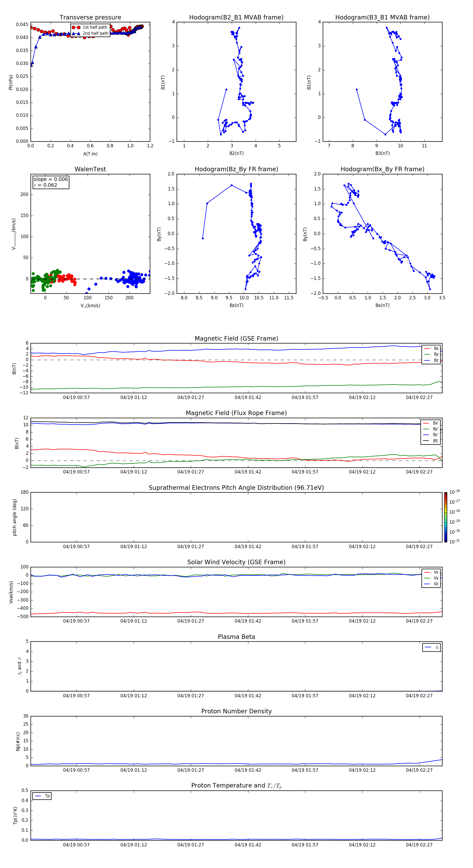Screen dimensions: 473x868
Task: Click |B| in the Flux Rope legend
Action: tap(431, 441)
